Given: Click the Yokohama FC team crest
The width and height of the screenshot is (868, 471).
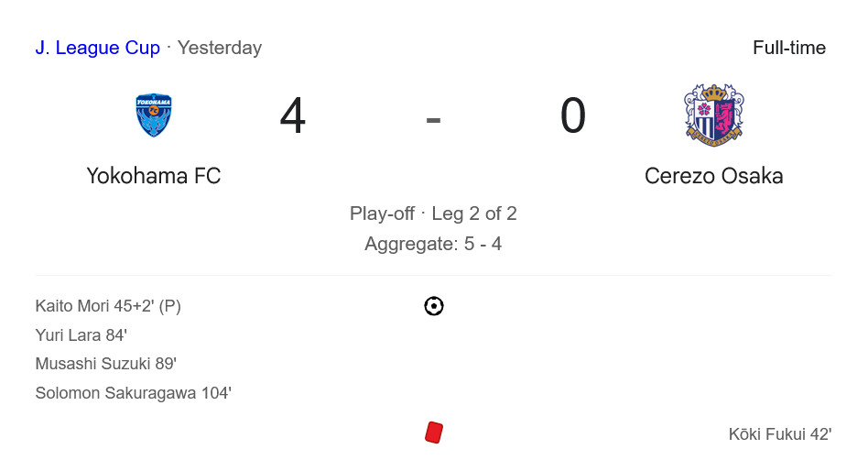Looking at the screenshot, I should [x=154, y=115].
